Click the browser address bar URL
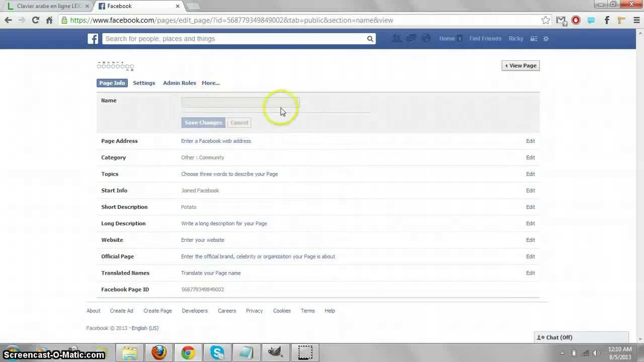Screen dimensions: 644x362 (x=231, y=20)
